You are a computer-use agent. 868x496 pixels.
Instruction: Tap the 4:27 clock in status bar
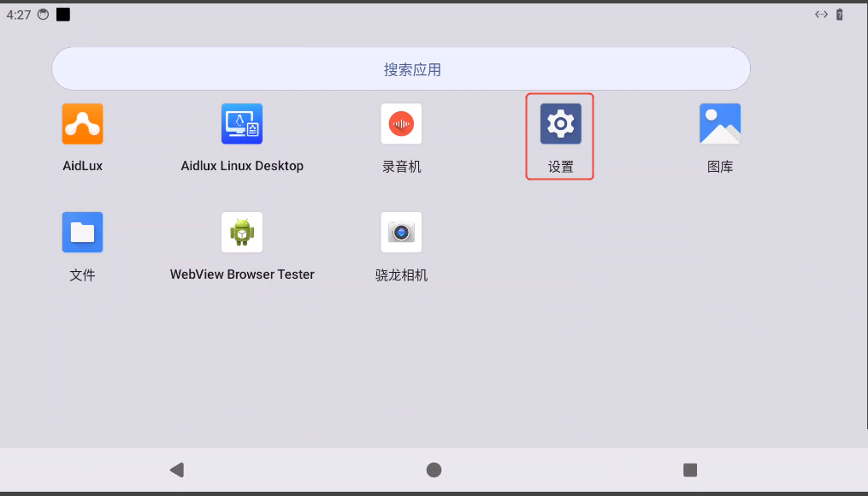[x=19, y=15]
